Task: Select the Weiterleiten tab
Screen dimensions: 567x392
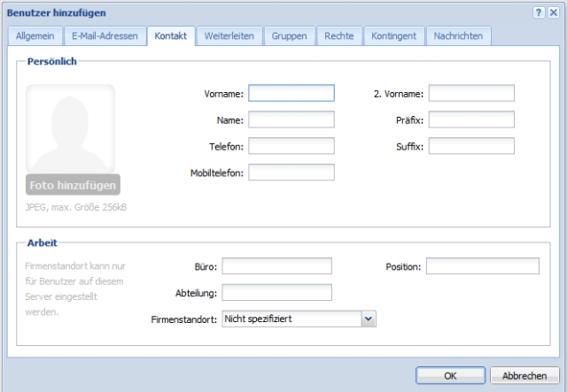Action: point(229,36)
